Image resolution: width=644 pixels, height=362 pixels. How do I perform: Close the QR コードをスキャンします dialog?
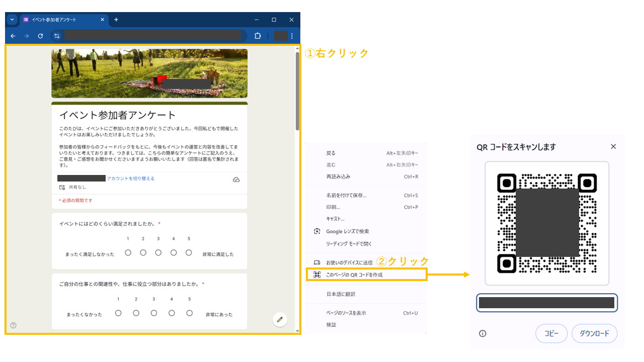(613, 146)
